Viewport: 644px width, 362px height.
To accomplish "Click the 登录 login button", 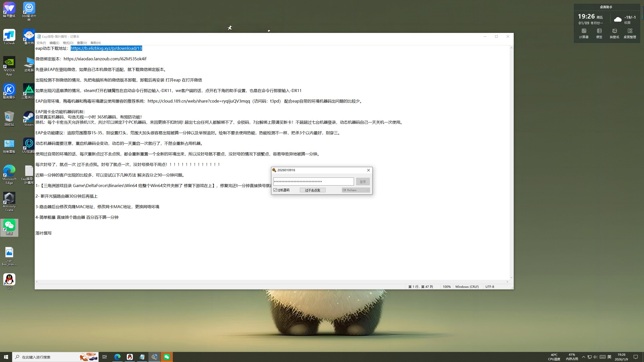I will (x=363, y=182).
